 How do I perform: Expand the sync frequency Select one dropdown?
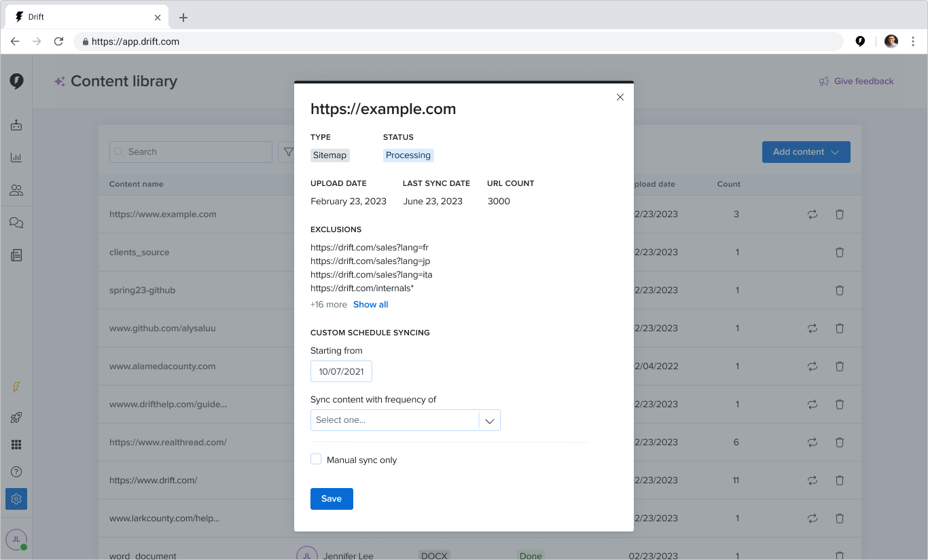click(x=405, y=420)
